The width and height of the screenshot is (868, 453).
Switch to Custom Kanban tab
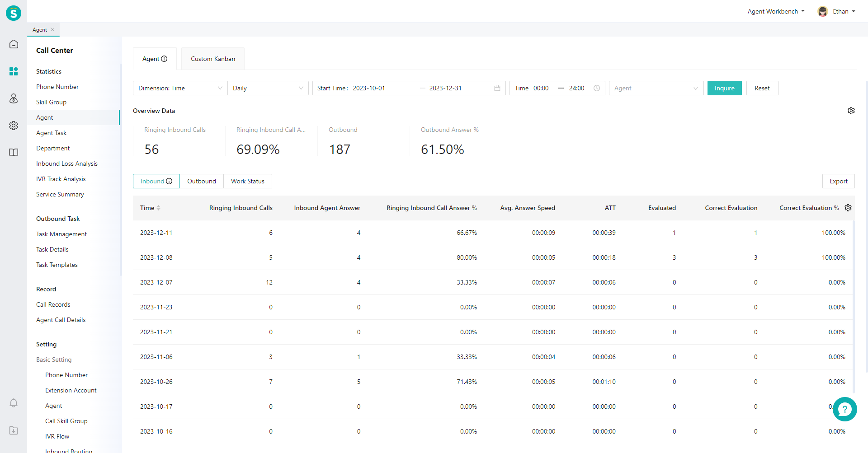[x=213, y=59]
